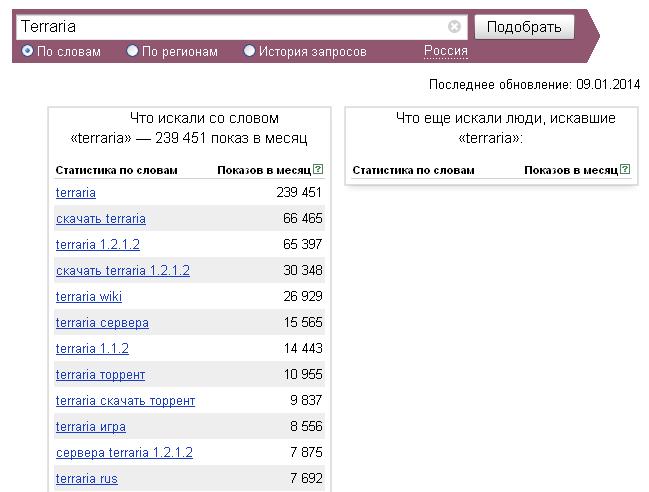Select the По регионам radio button
The height and width of the screenshot is (492, 649).
pyautogui.click(x=132, y=51)
